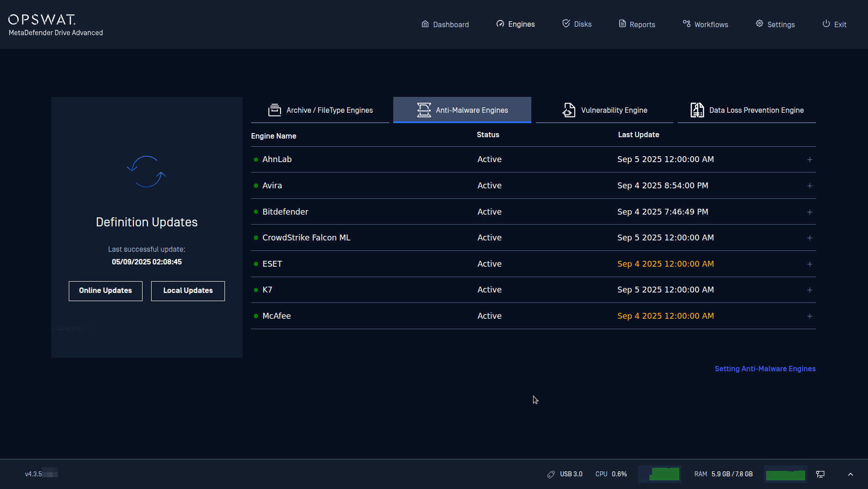This screenshot has width=868, height=489.
Task: Click the Data Loss Prevention document icon
Action: 697,110
